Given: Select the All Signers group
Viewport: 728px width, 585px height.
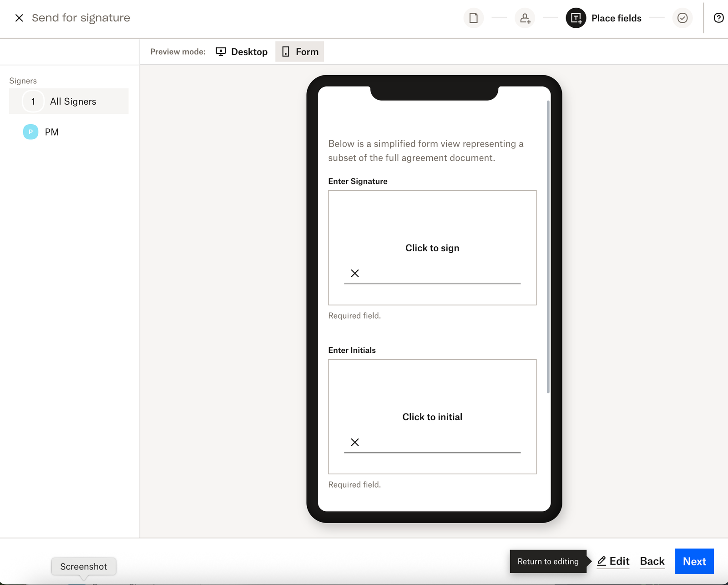Looking at the screenshot, I should coord(68,101).
